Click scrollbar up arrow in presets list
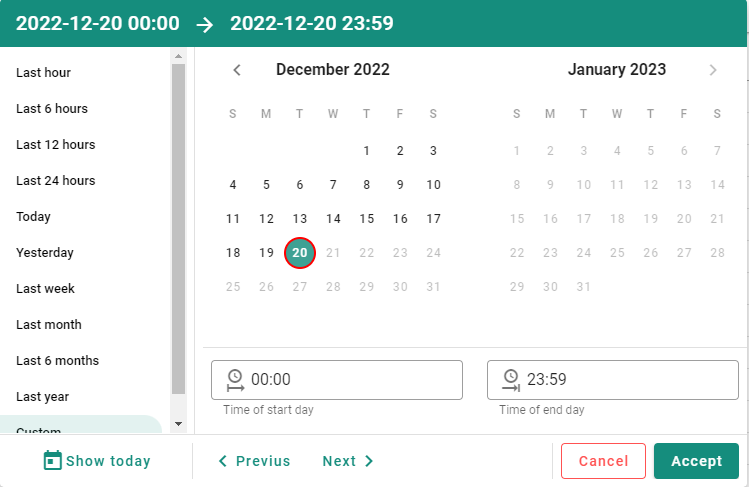This screenshot has height=487, width=749. [x=179, y=56]
